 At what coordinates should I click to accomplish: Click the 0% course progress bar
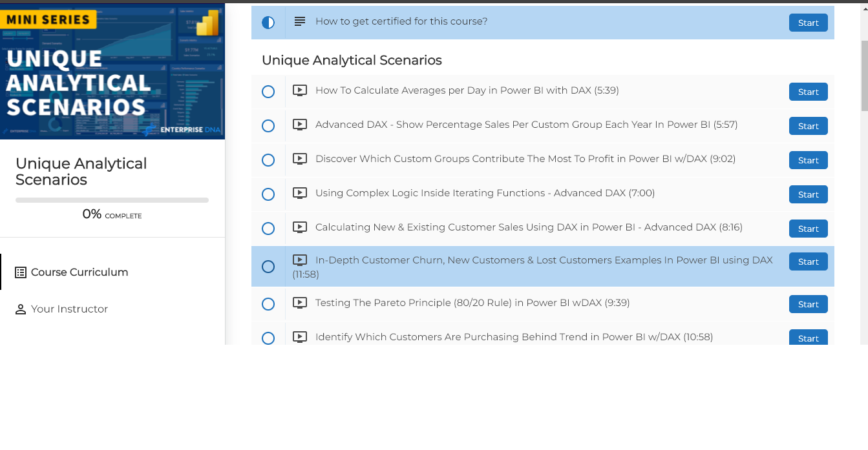[112, 200]
